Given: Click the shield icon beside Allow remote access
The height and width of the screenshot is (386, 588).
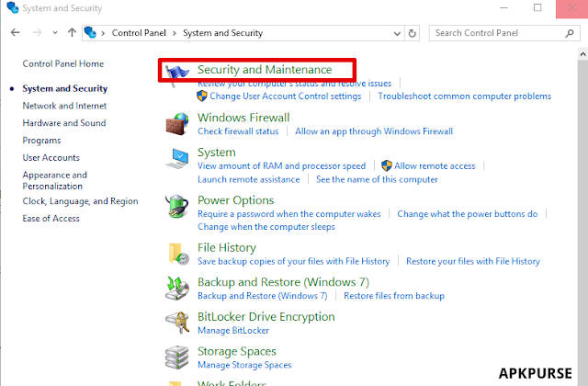Looking at the screenshot, I should (x=387, y=165).
